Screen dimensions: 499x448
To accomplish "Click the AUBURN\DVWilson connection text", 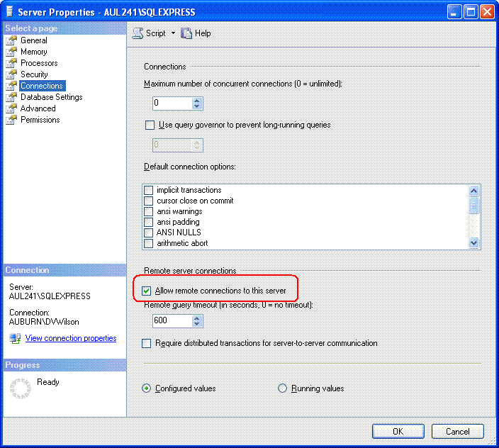I will tap(44, 322).
